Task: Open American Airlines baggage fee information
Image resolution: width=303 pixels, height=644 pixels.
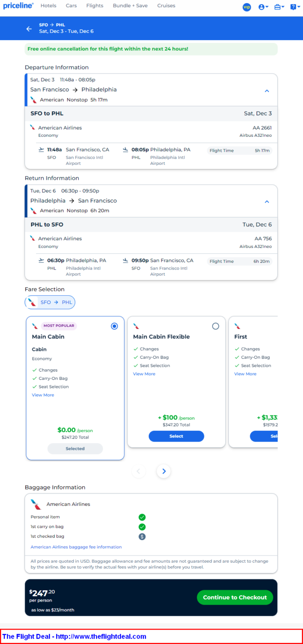Action: coord(76,547)
